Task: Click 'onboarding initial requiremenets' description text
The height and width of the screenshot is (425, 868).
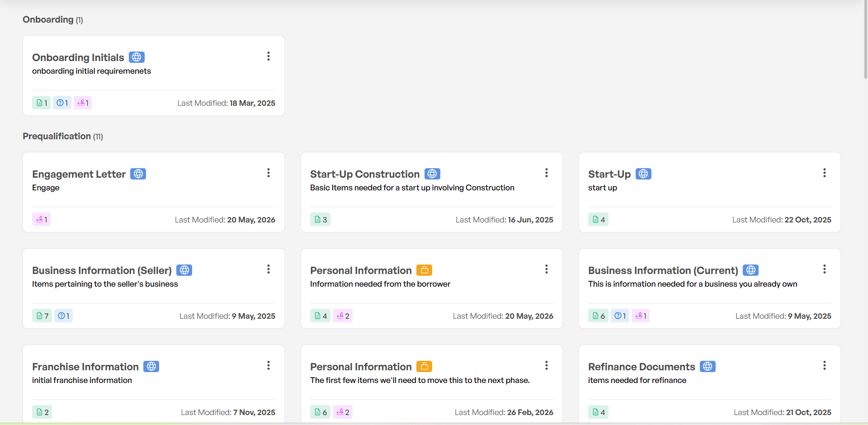Action: [91, 71]
